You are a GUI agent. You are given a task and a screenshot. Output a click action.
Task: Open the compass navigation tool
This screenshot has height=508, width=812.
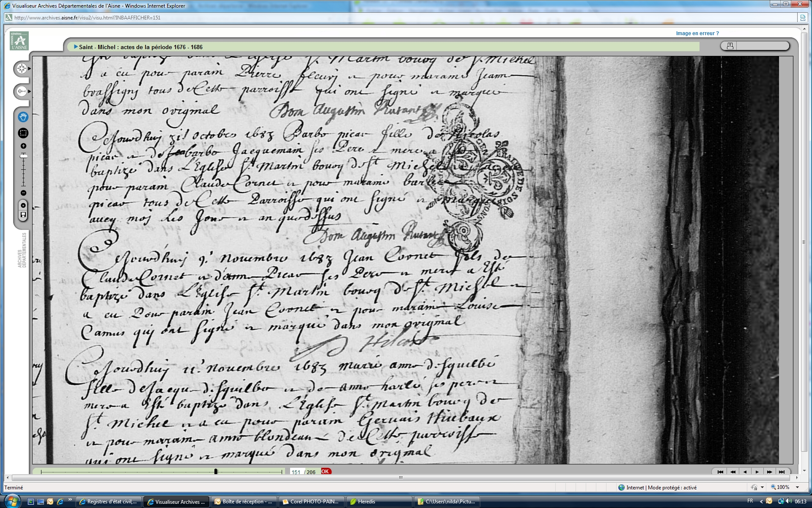click(x=22, y=69)
